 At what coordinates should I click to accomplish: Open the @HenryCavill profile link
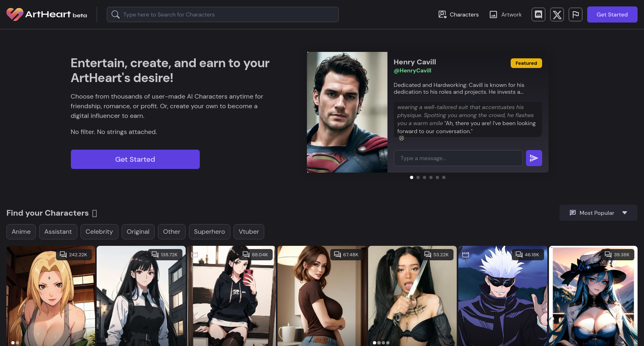coord(412,70)
